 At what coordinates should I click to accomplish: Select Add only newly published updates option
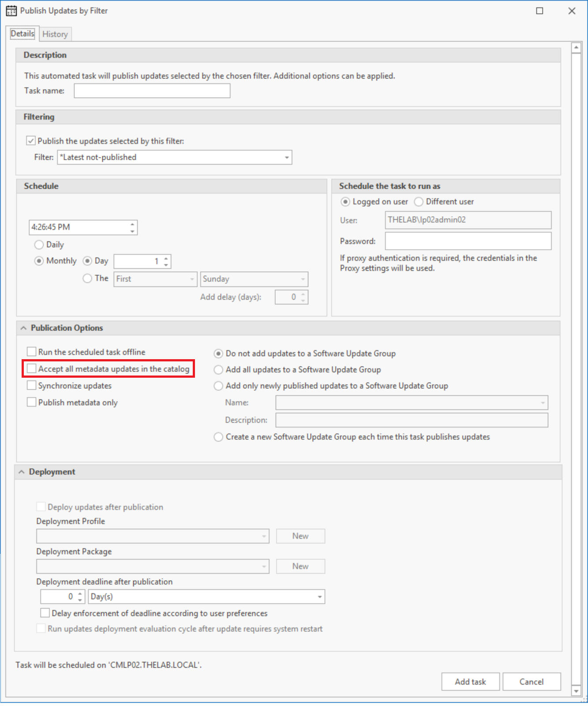coord(218,386)
